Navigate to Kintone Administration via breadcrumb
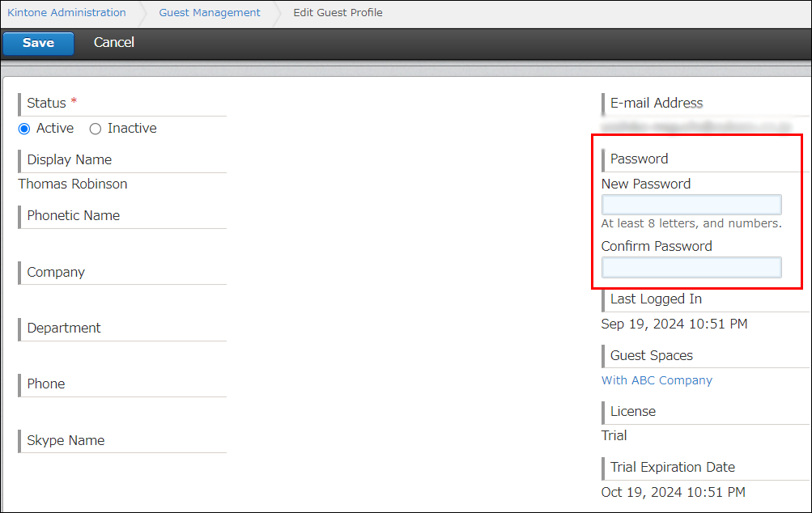This screenshot has width=812, height=513. 66,12
